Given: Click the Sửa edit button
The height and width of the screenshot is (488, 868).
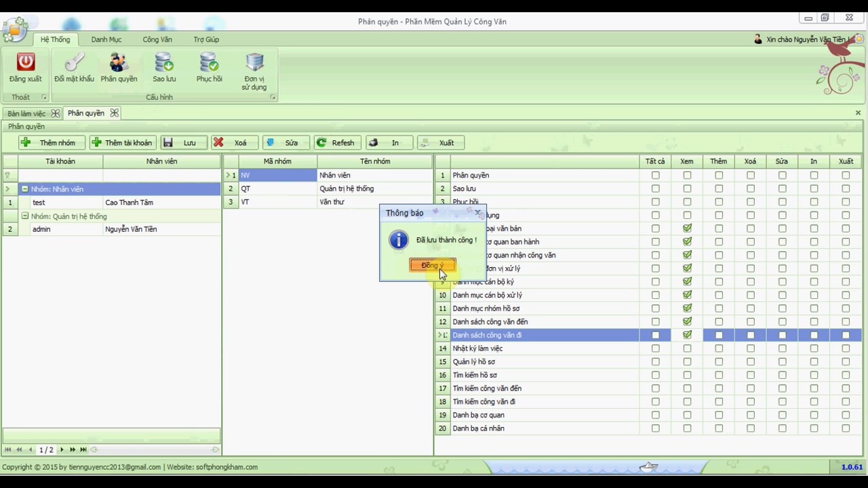Looking at the screenshot, I should (x=285, y=142).
